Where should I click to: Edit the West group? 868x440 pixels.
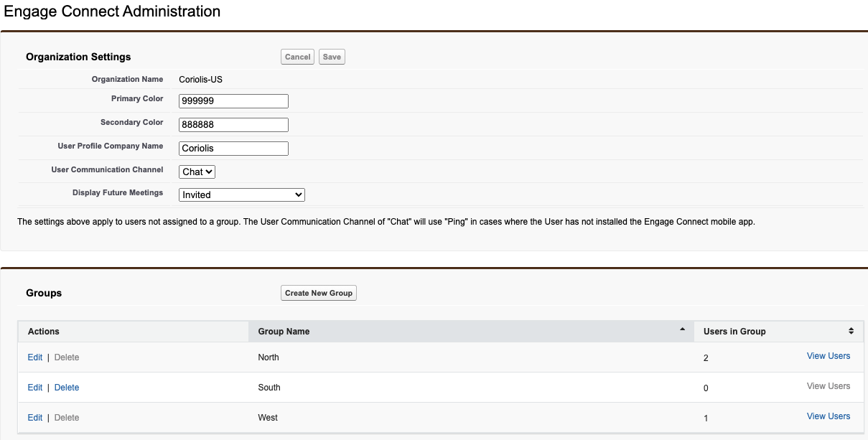[x=34, y=418]
